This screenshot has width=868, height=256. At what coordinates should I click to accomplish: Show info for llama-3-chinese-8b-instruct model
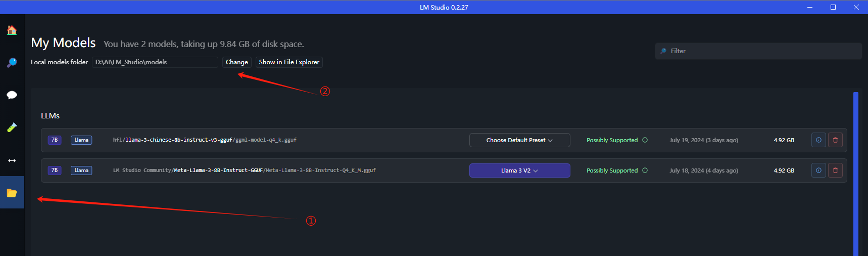pos(818,140)
